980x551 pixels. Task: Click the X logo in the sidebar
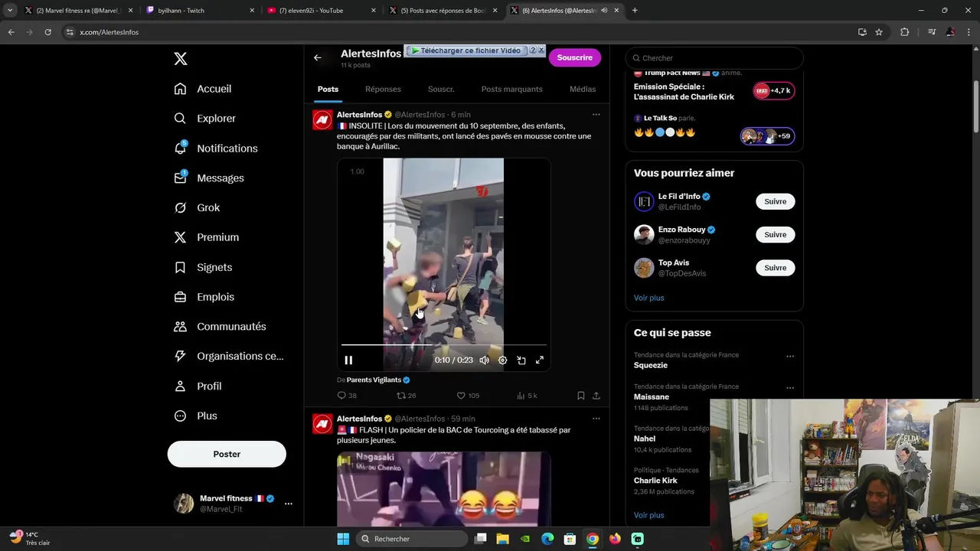coord(180,59)
